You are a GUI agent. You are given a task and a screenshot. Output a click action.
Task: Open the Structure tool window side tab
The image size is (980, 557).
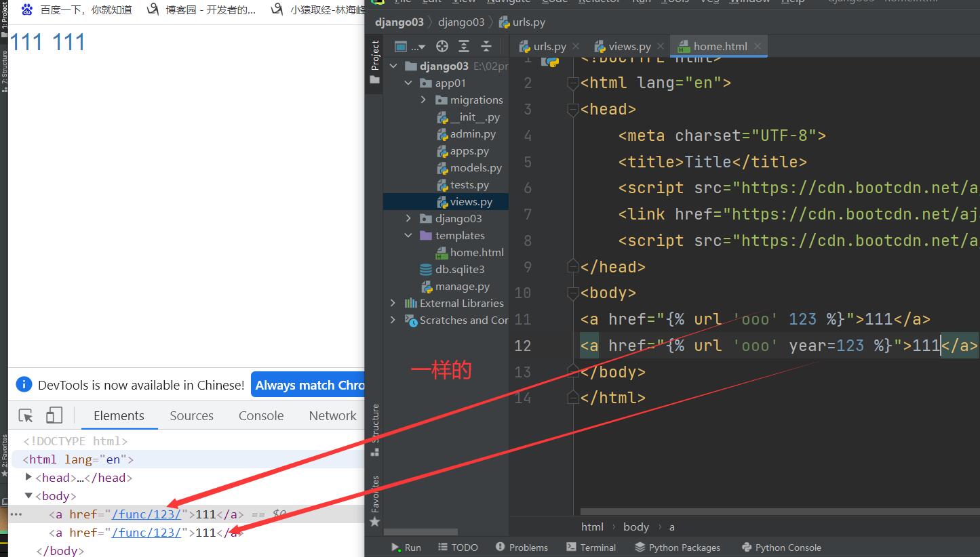click(374, 430)
